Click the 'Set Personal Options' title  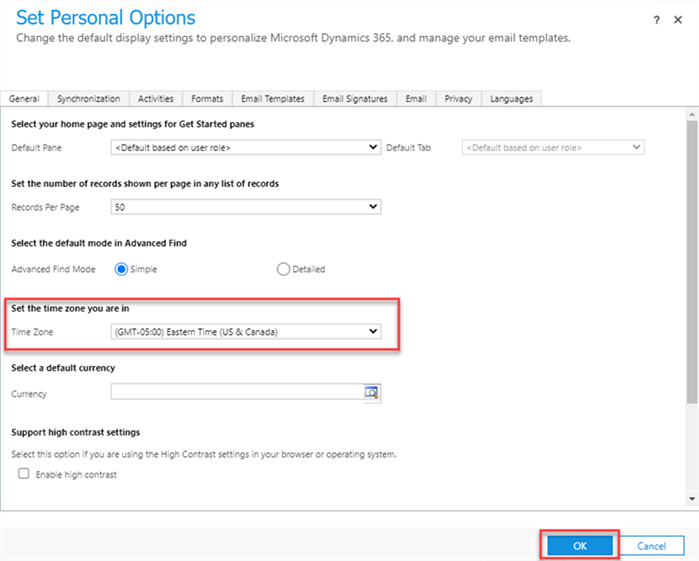pyautogui.click(x=106, y=18)
